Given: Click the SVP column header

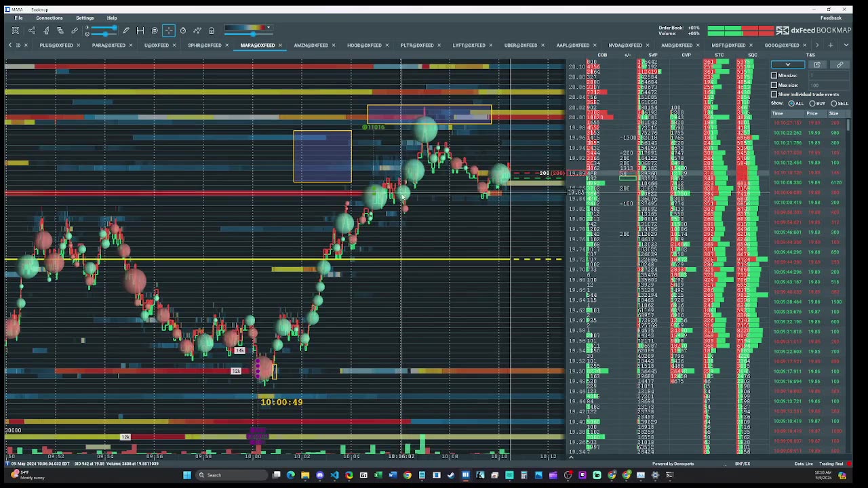Looking at the screenshot, I should point(653,55).
